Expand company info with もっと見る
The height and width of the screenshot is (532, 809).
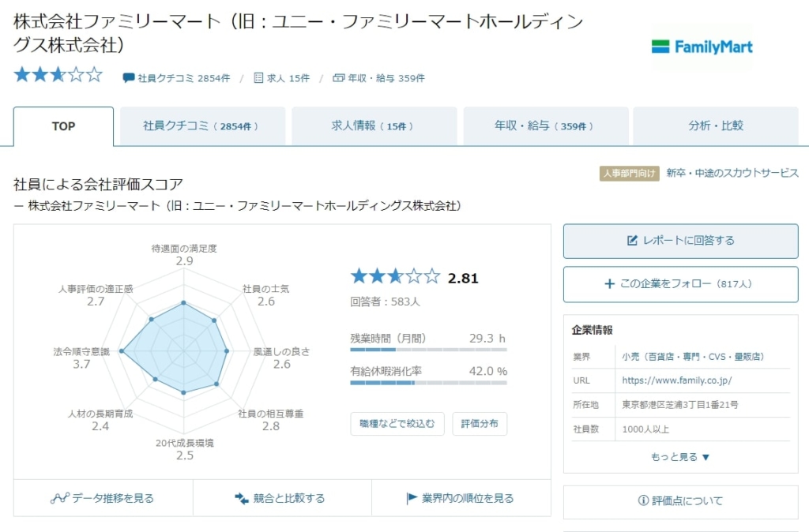click(680, 457)
